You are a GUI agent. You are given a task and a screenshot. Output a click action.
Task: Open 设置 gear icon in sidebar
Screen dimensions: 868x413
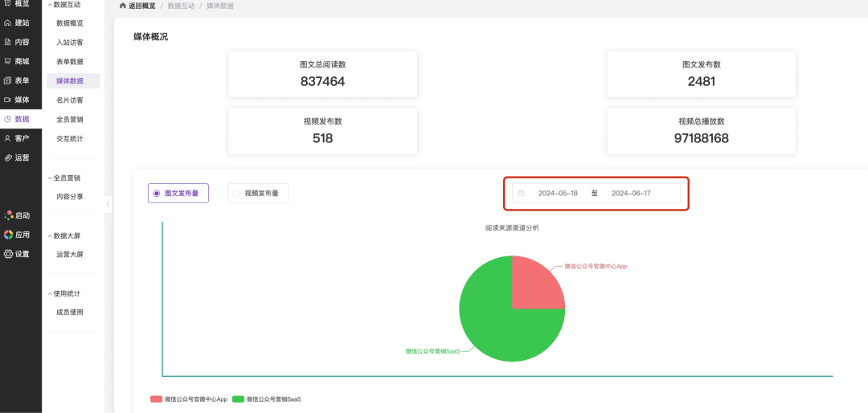[x=8, y=254]
